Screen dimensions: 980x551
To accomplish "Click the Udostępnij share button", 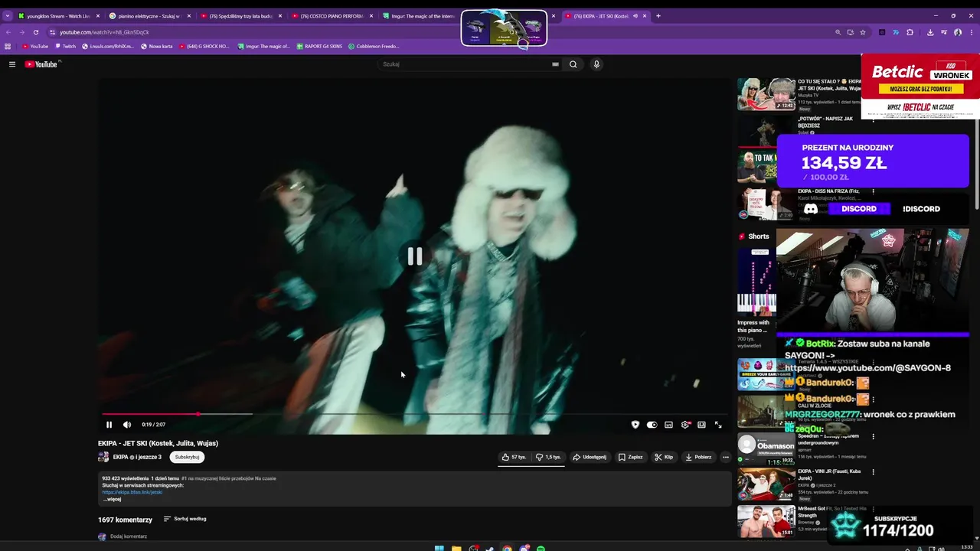I will (589, 457).
